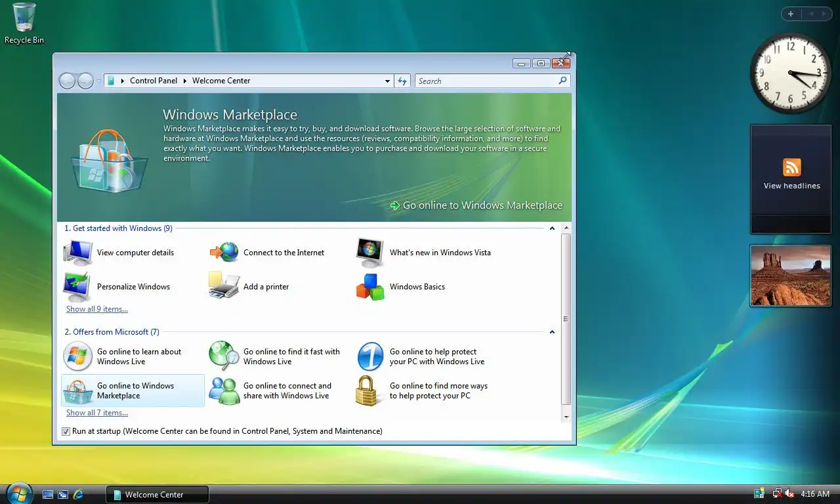Image resolution: width=840 pixels, height=504 pixels.
Task: Click the desert slideshow gadget picture
Action: (x=791, y=276)
